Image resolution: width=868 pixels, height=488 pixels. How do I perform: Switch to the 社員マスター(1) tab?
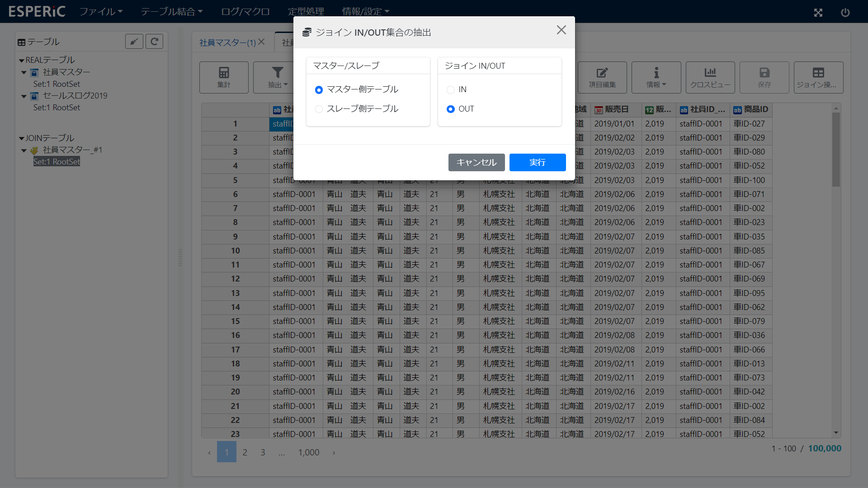(227, 42)
